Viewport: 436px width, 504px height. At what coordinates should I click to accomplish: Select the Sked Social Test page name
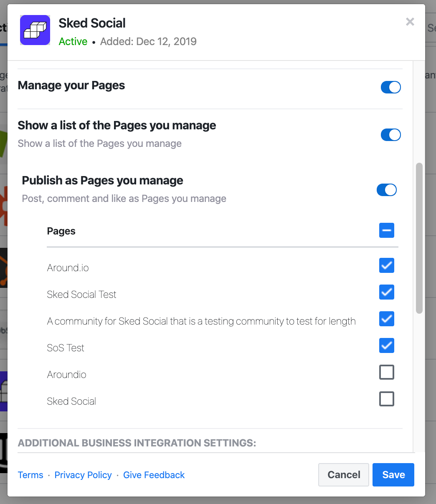pyautogui.click(x=81, y=295)
